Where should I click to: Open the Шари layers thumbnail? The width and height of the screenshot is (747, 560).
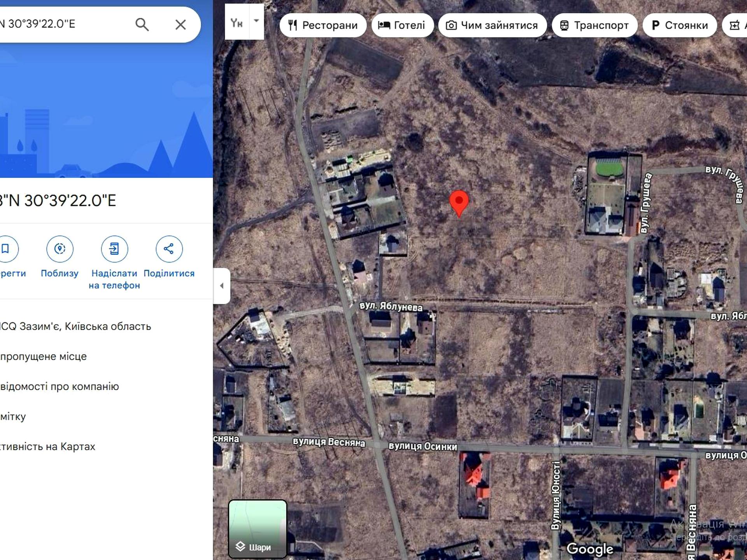pos(258,529)
